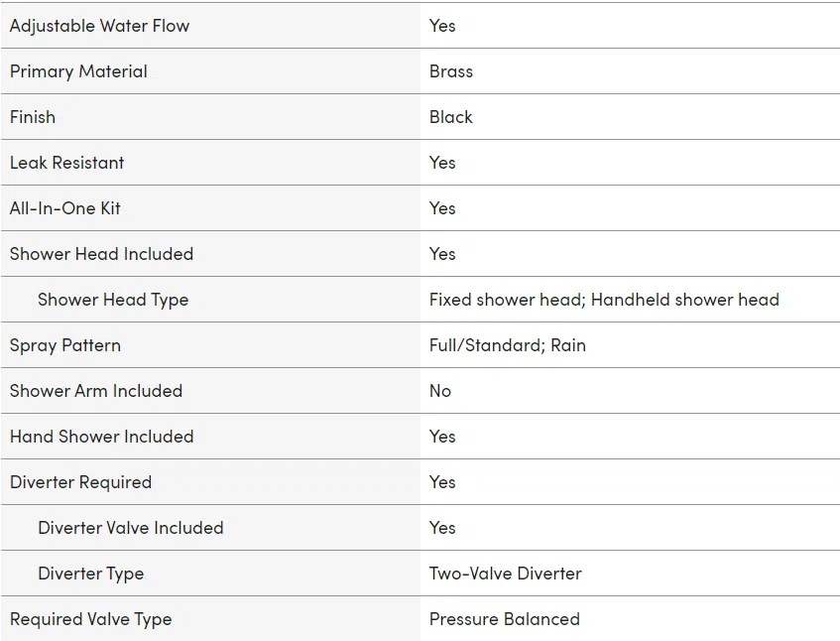
Task: Select the Diverter Required label
Action: coord(81,482)
